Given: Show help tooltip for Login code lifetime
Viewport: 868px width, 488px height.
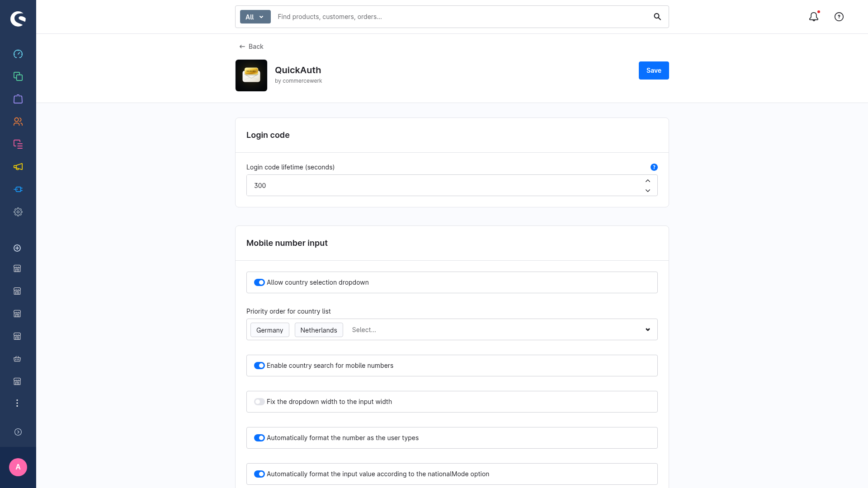Looking at the screenshot, I should [x=654, y=167].
